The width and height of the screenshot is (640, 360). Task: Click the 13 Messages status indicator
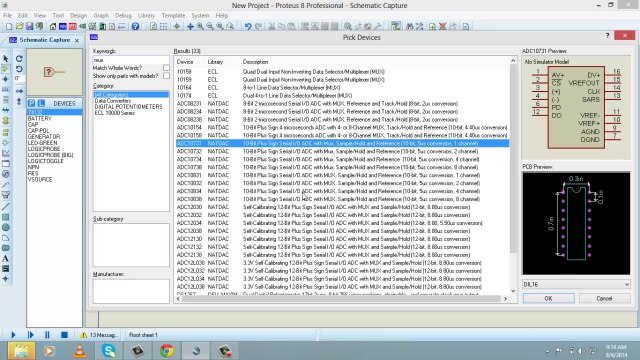98,335
